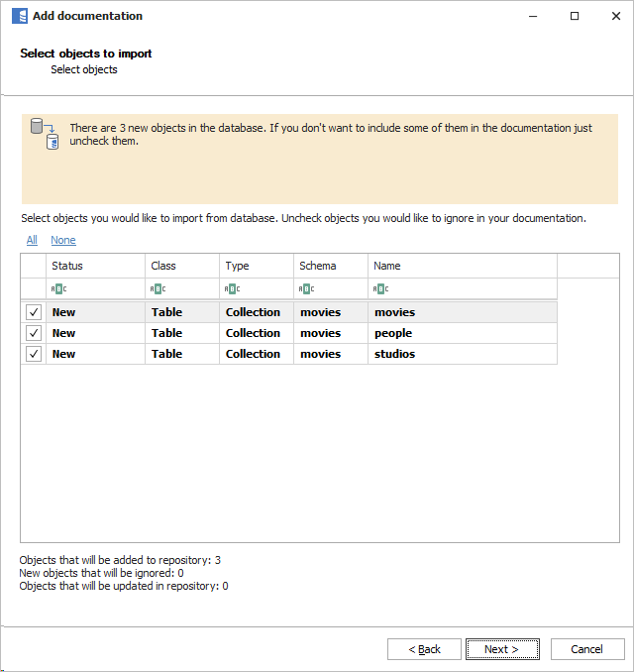This screenshot has width=634, height=672.
Task: Open the Class column filter icon
Action: coord(158,288)
